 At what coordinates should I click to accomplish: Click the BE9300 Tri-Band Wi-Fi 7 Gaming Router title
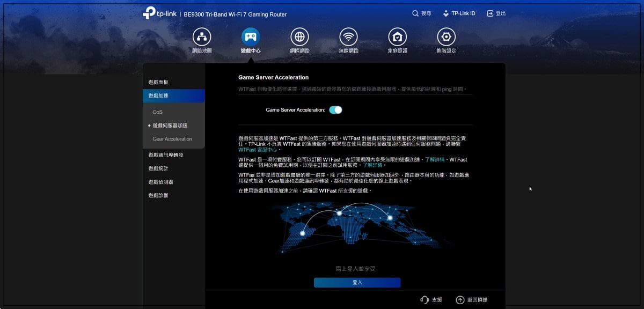pos(235,14)
